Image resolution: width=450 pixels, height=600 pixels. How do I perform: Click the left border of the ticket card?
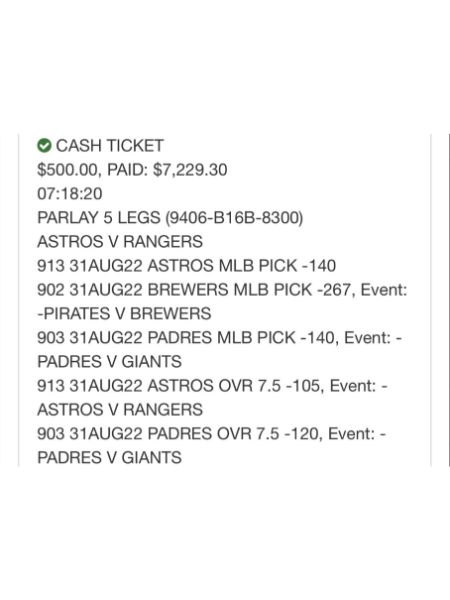(18, 300)
